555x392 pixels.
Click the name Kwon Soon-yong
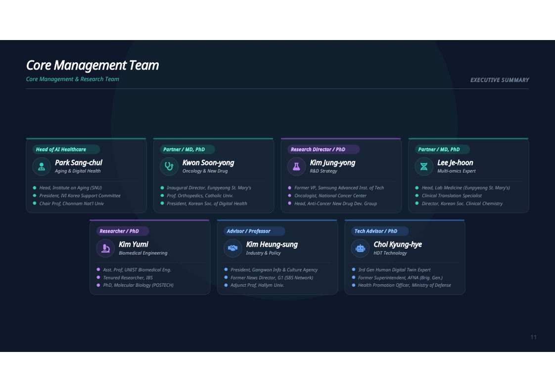(x=208, y=163)
